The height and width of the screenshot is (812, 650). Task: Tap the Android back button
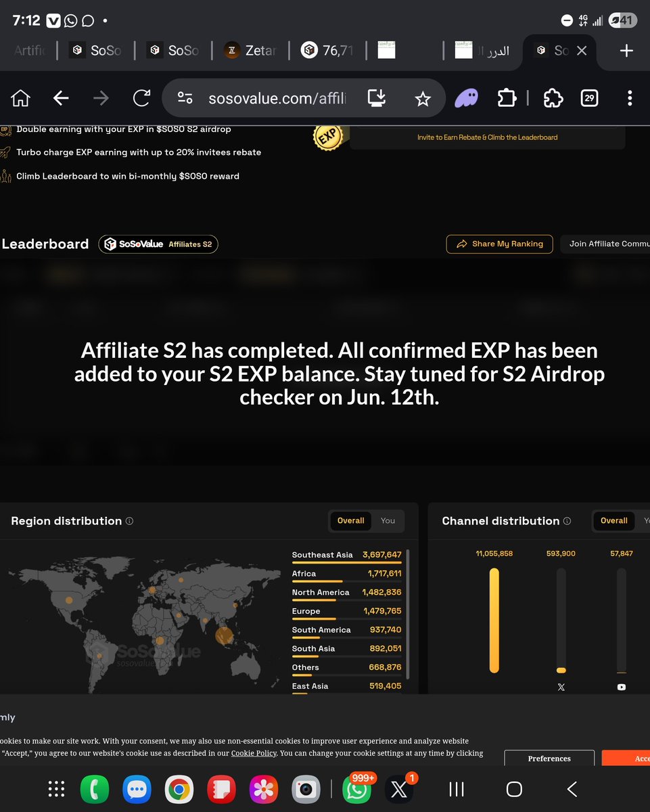pos(572,789)
